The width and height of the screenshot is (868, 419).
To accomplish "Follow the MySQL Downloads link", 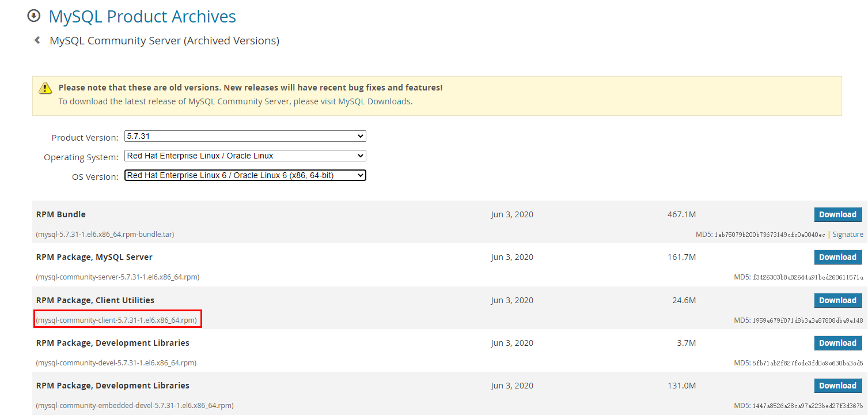I will (x=374, y=101).
